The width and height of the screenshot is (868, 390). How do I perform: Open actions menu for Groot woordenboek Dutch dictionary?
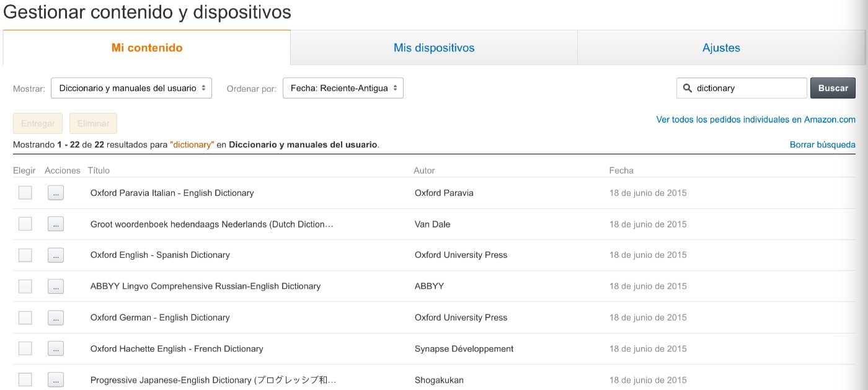[56, 224]
